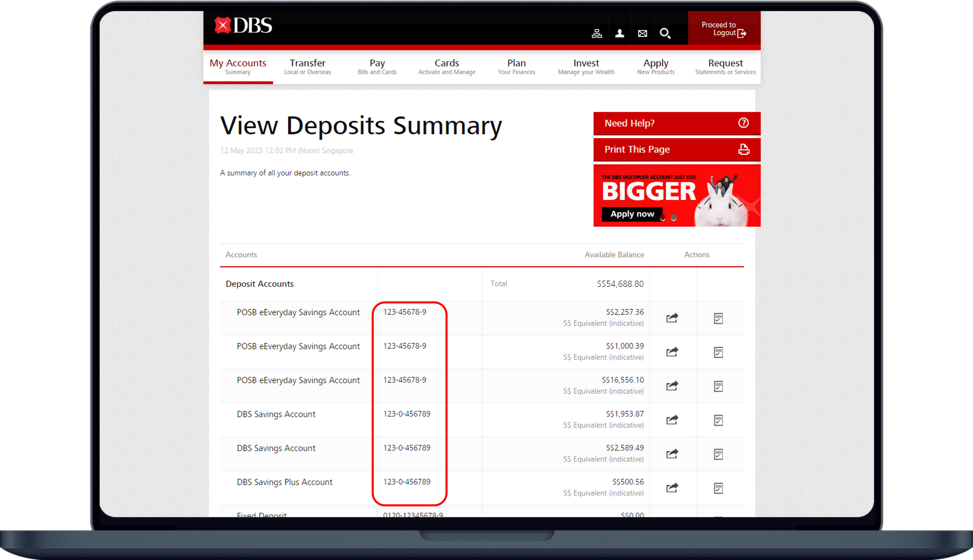Click Apply now on Multiplier banner
Image resolution: width=973 pixels, height=560 pixels.
coord(632,214)
